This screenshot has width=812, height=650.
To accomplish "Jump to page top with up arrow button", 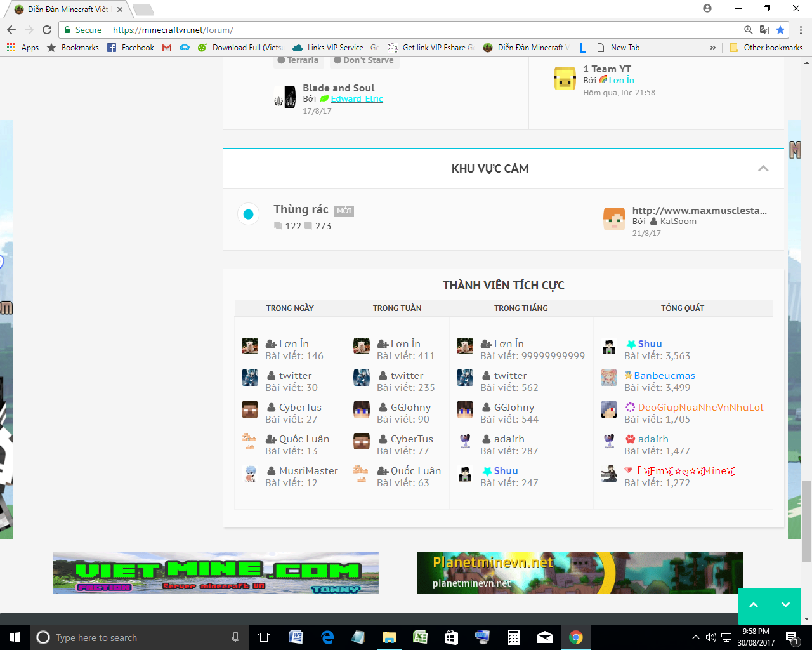I will pos(754,605).
